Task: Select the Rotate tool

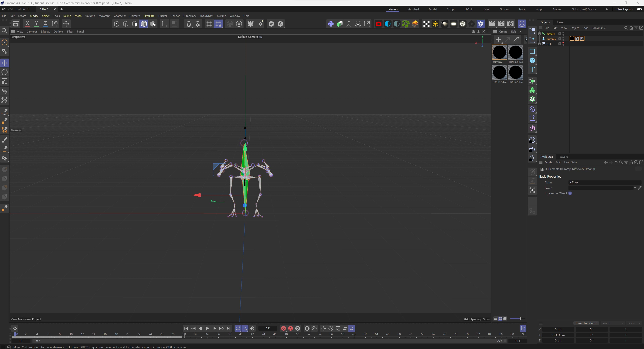Action: tap(5, 72)
